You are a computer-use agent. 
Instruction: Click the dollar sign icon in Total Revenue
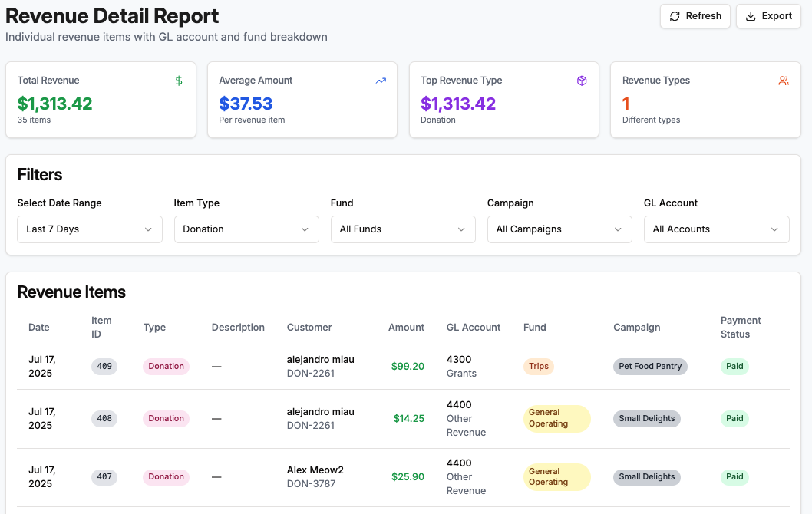(x=179, y=81)
